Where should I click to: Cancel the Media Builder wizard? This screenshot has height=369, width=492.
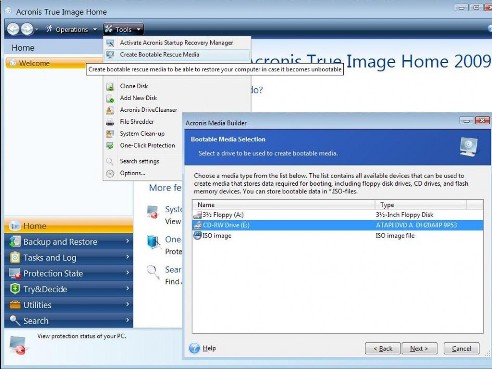pos(461,349)
